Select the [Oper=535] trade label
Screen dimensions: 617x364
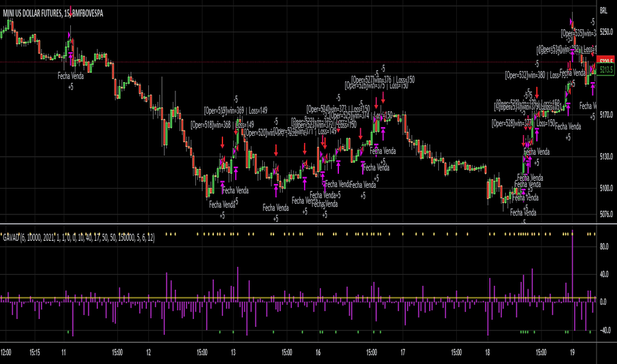[x=579, y=34]
